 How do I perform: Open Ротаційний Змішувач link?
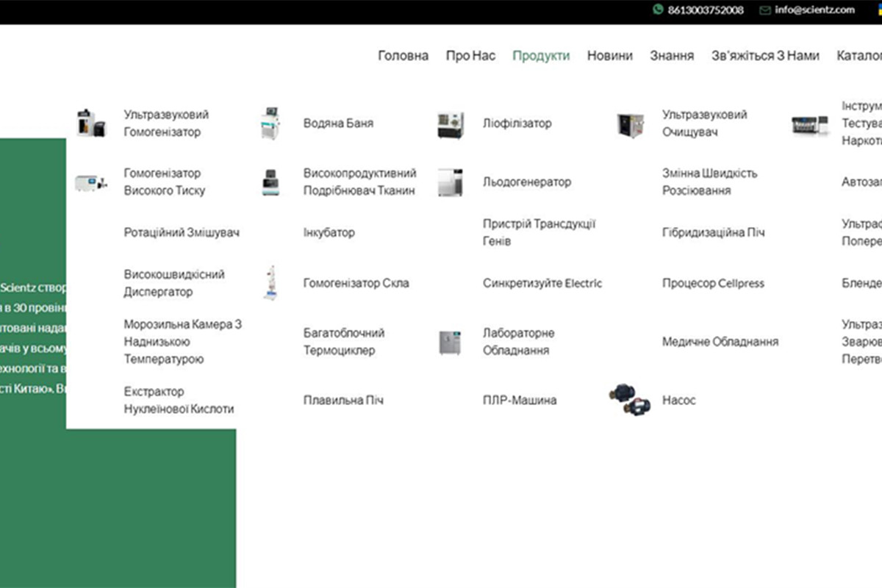(182, 233)
